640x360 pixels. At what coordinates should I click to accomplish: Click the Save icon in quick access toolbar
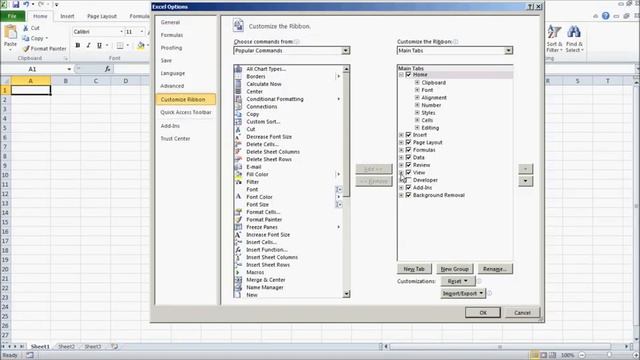[16, 4]
